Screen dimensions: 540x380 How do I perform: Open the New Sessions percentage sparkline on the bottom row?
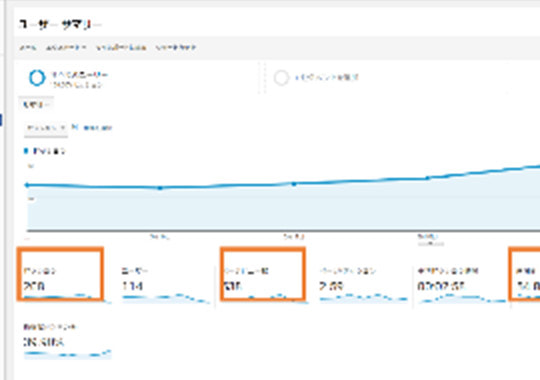click(68, 353)
